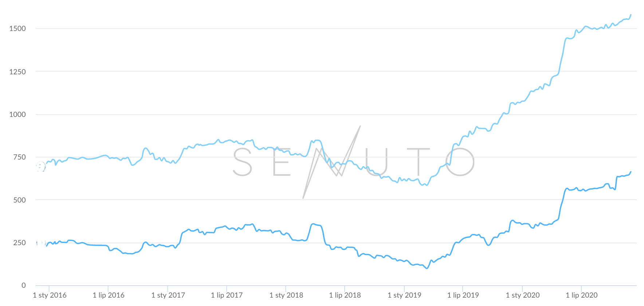Click the 0 y-axis value label
Viewport: 644px width, 306px height.
pyautogui.click(x=24, y=285)
